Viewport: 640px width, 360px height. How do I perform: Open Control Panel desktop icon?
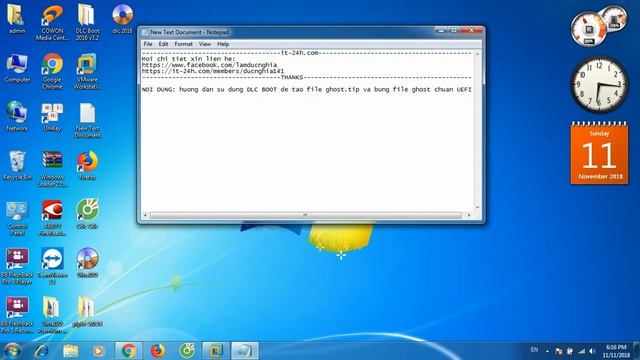click(17, 218)
